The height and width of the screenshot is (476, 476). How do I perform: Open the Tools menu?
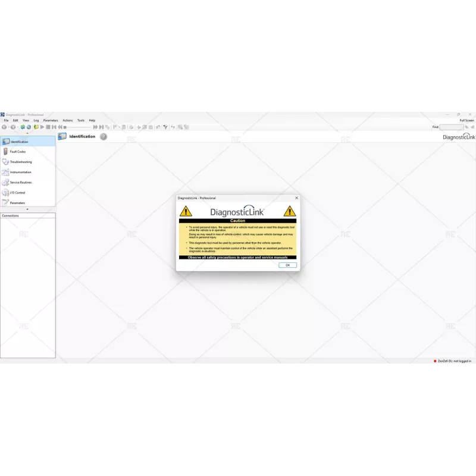pyautogui.click(x=80, y=120)
